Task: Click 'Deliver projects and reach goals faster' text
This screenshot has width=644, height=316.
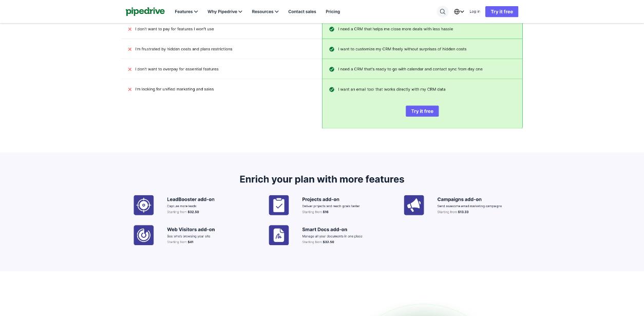Action: 331,206
